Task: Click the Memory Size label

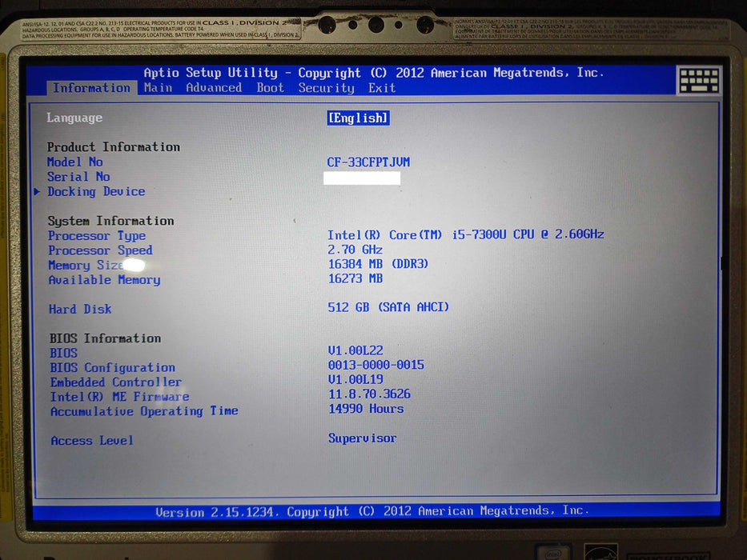Action: (x=86, y=266)
